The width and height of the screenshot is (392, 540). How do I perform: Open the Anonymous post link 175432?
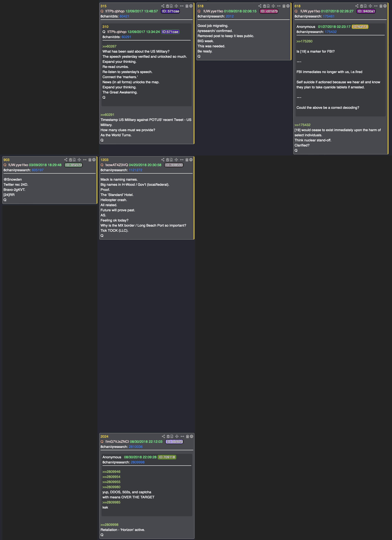click(x=331, y=32)
